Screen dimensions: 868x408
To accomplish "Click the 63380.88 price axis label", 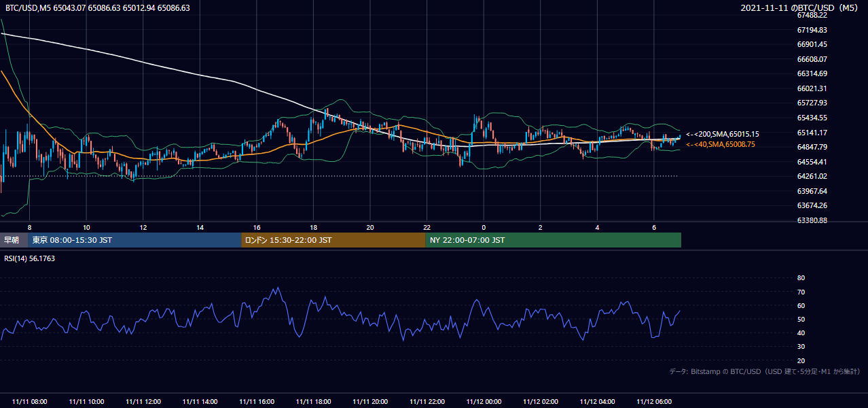I will pos(812,220).
